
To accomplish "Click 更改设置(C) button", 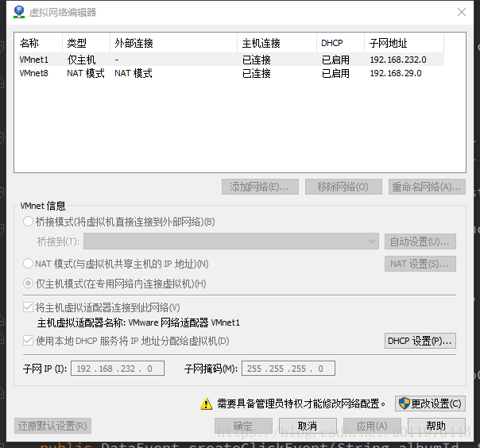I will pos(430,404).
